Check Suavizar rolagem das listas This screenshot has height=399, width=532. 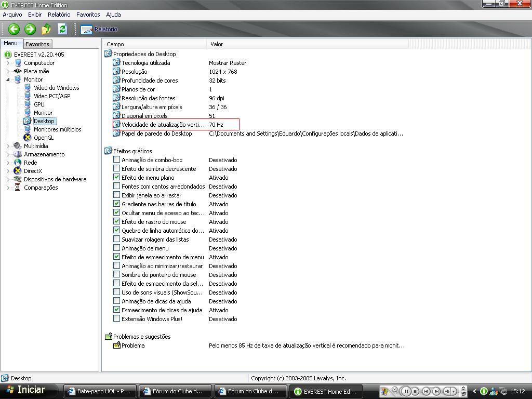(x=116, y=239)
